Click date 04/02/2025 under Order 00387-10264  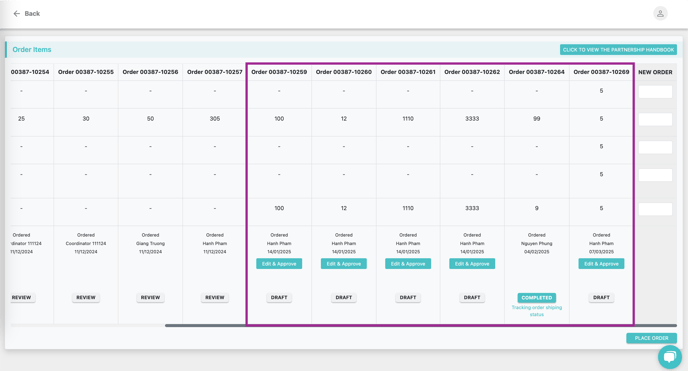point(537,252)
